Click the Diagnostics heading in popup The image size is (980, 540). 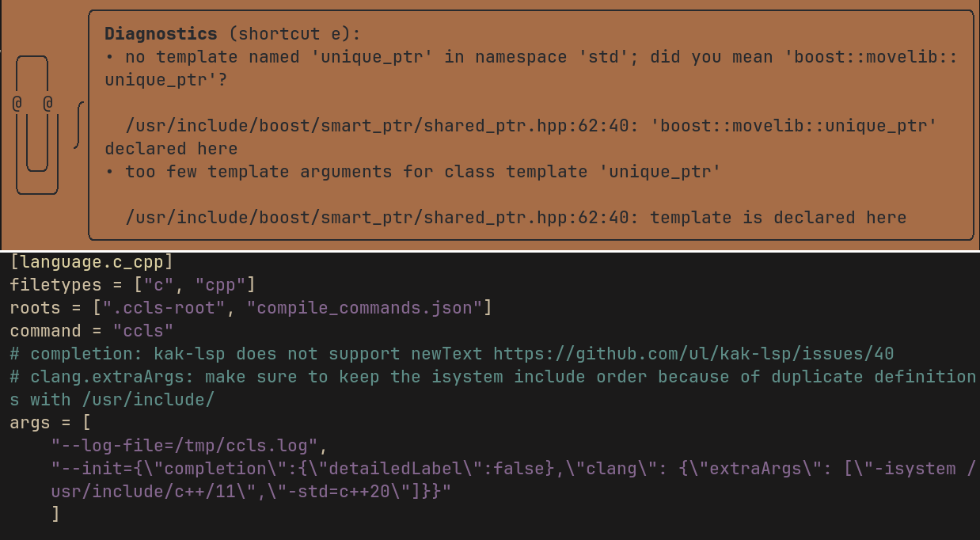(161, 34)
